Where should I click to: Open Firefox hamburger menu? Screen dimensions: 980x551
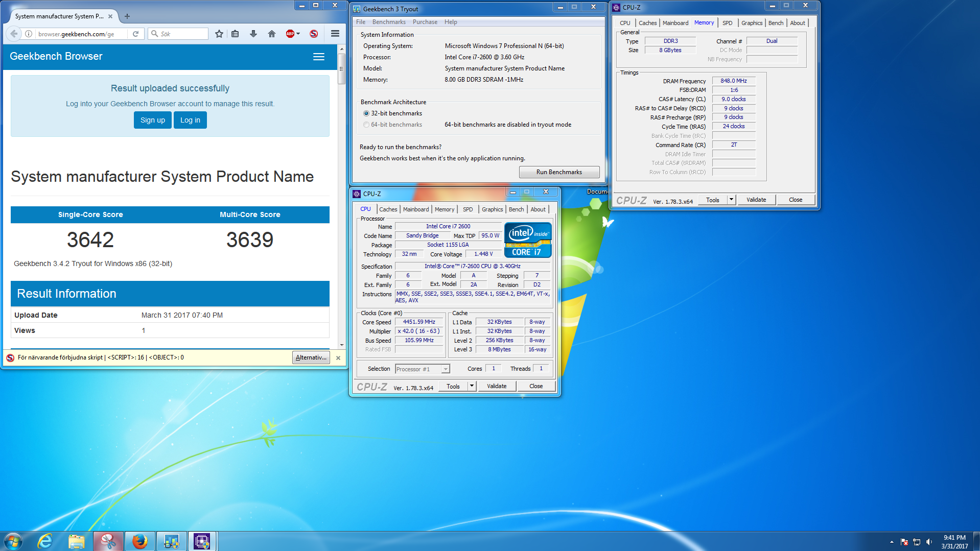click(x=335, y=34)
